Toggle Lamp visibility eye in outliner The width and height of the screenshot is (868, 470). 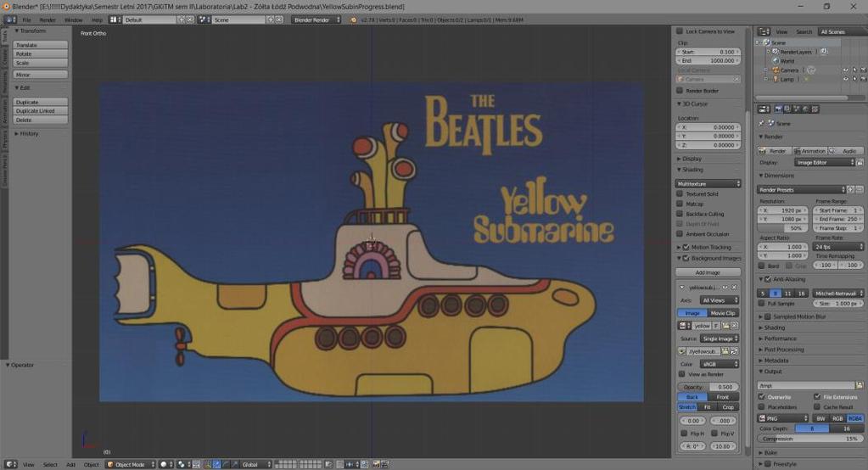click(845, 79)
